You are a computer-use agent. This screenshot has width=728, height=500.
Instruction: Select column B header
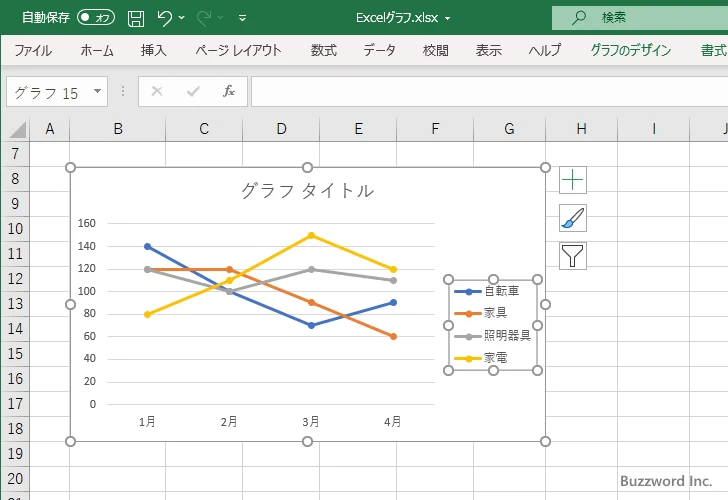pyautogui.click(x=118, y=129)
